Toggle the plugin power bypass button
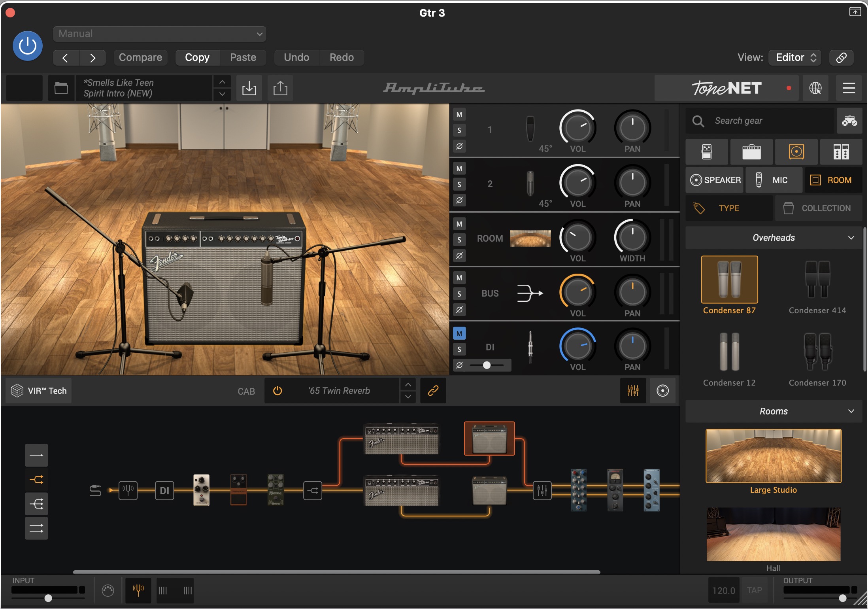 pyautogui.click(x=28, y=46)
